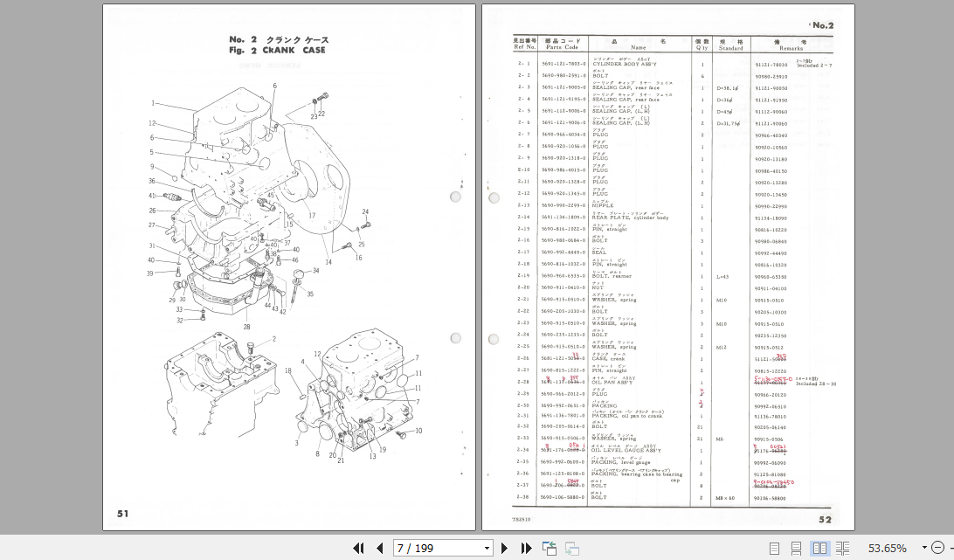Image resolution: width=954 pixels, height=560 pixels.
Task: Go back to the previous view
Action: pyautogui.click(x=550, y=549)
